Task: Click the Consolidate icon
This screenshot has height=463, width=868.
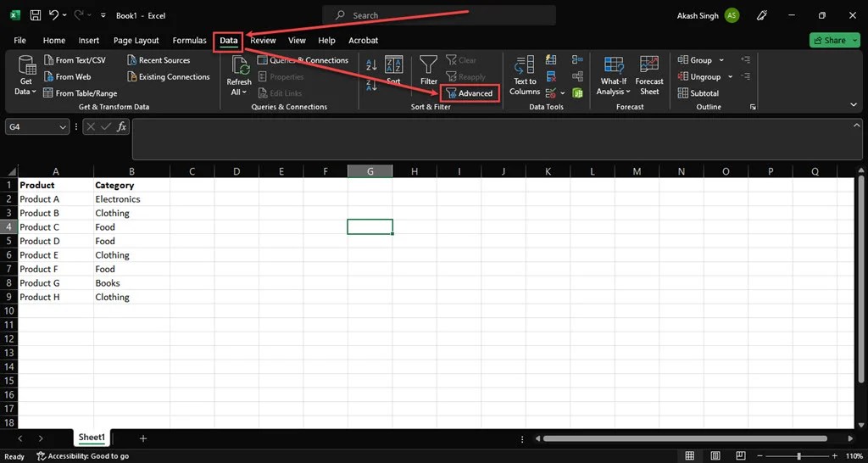Action: tap(578, 59)
